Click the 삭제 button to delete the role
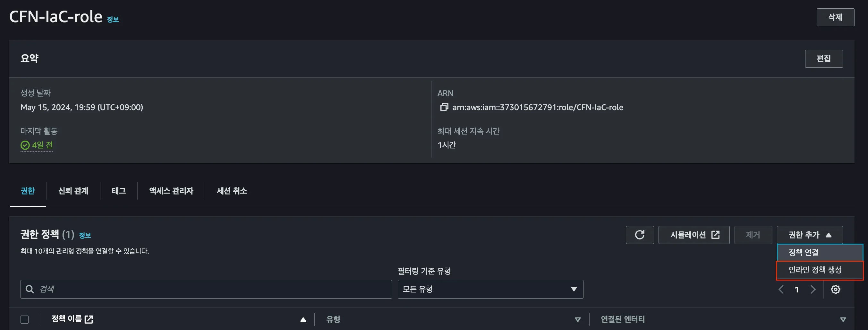Image resolution: width=868 pixels, height=330 pixels. pyautogui.click(x=835, y=17)
